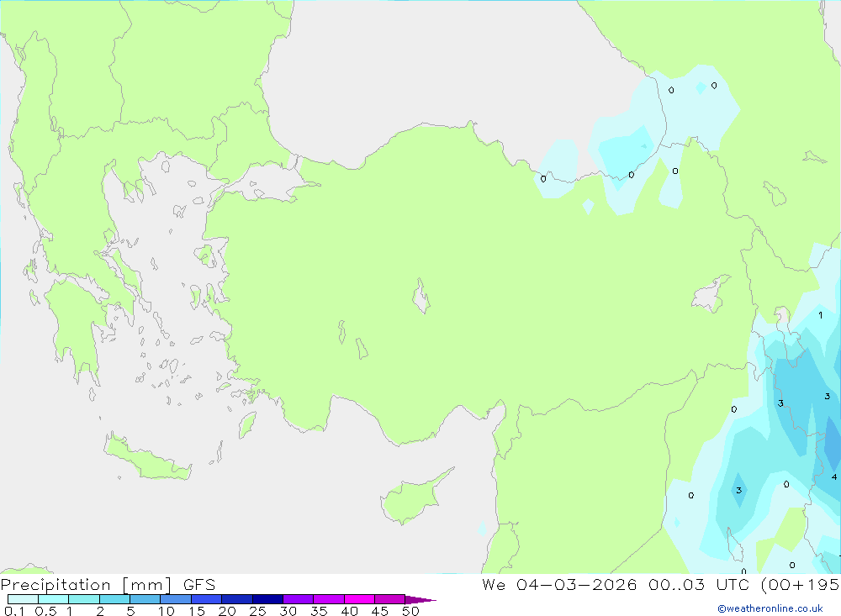Click the '00..03 UTC' time range text

point(700,584)
